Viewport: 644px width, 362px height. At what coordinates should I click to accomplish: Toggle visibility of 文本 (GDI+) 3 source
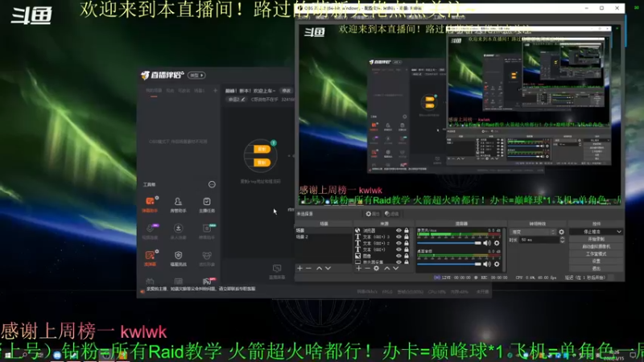(398, 237)
